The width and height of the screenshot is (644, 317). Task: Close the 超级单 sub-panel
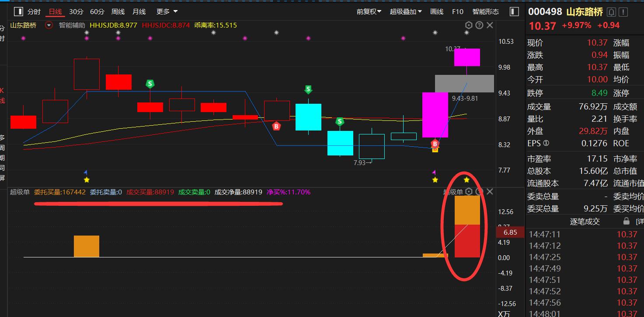click(x=490, y=192)
